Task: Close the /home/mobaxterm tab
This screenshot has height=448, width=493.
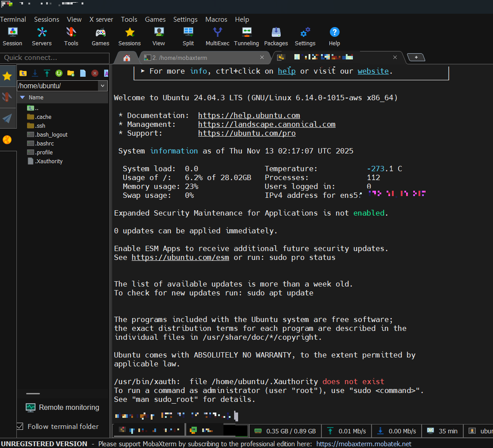Action: coord(262,57)
